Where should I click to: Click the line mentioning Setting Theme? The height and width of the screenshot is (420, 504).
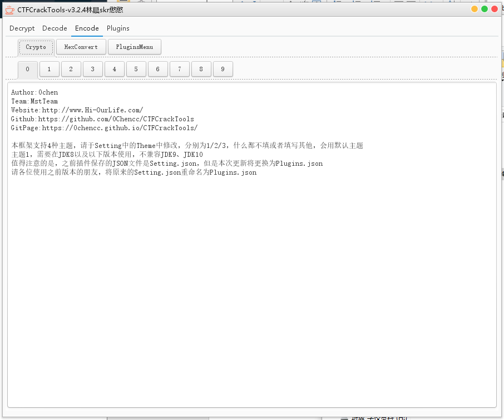pos(187,146)
